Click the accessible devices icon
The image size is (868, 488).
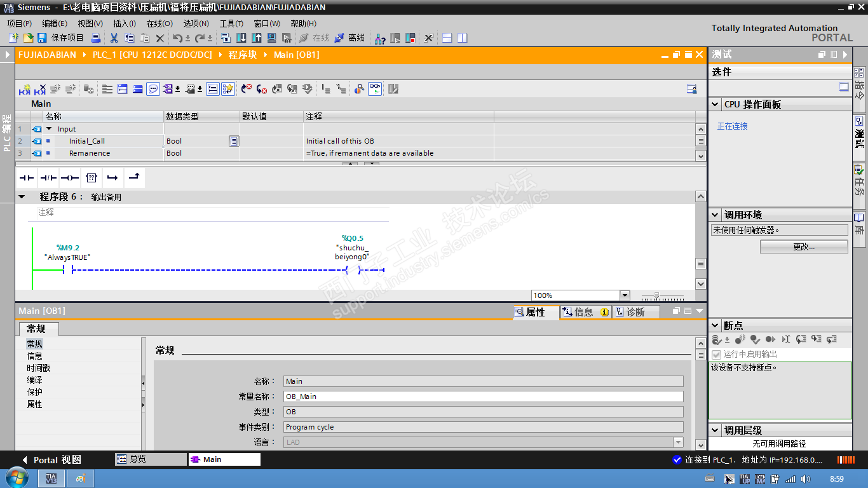[x=380, y=38]
